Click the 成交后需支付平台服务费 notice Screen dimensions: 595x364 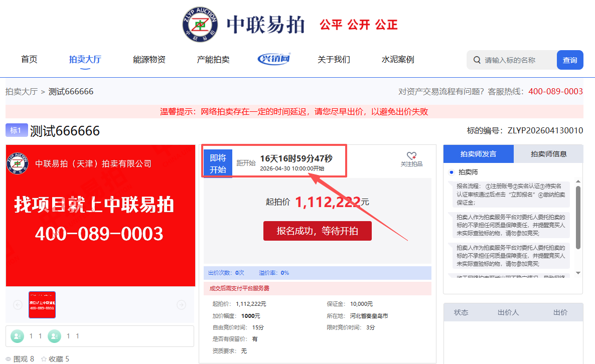pyautogui.click(x=239, y=288)
